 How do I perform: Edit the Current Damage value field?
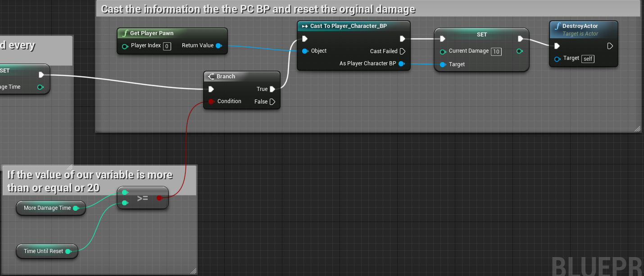click(x=496, y=51)
